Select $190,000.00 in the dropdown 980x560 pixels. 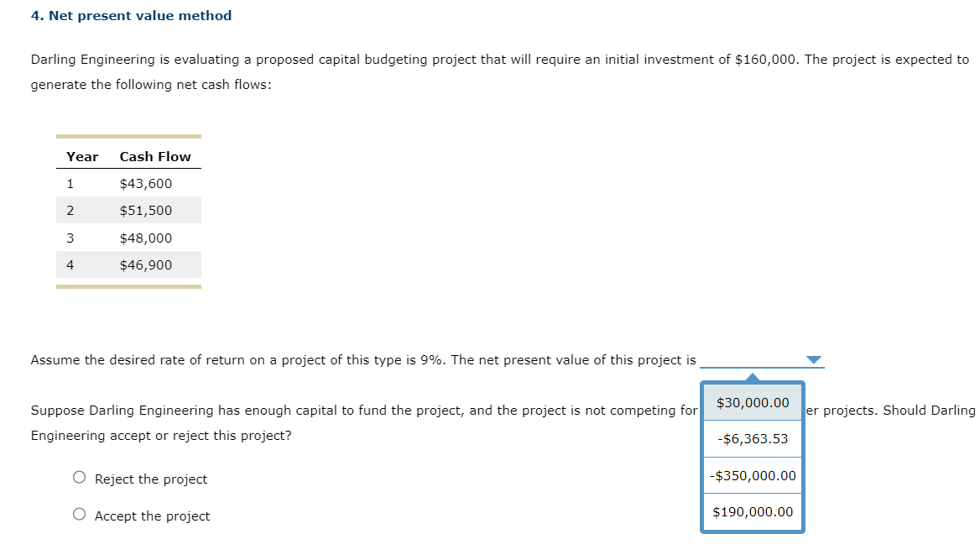[752, 511]
